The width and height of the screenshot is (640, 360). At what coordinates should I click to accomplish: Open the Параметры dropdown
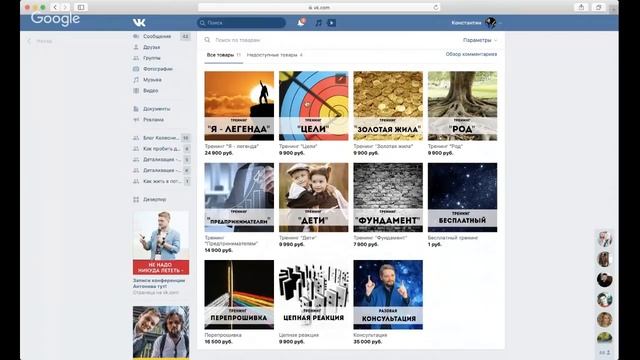click(480, 40)
